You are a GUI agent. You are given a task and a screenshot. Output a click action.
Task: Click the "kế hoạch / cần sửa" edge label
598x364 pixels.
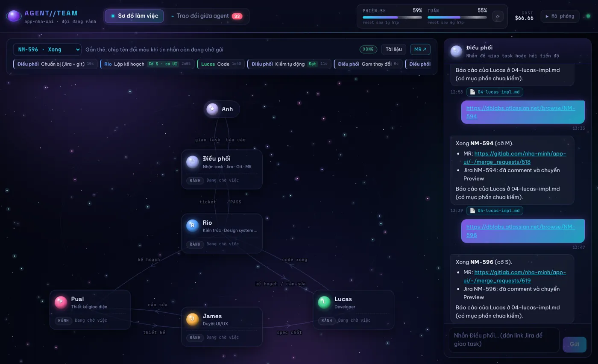(x=281, y=284)
